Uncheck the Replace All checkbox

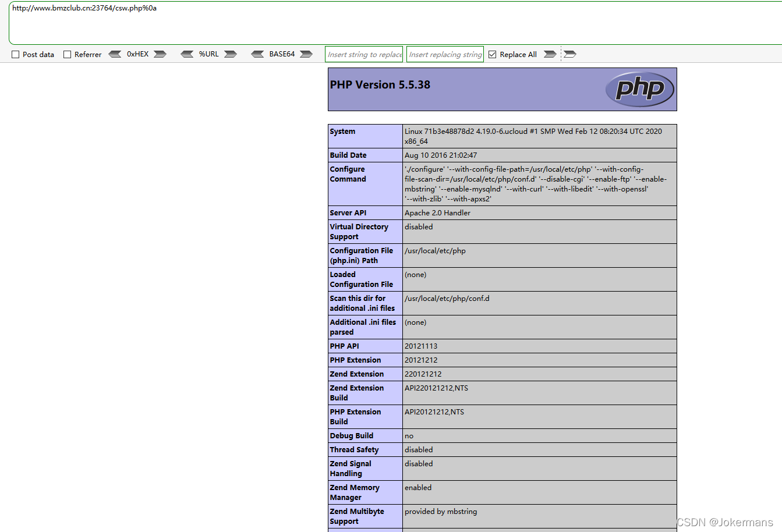click(493, 55)
